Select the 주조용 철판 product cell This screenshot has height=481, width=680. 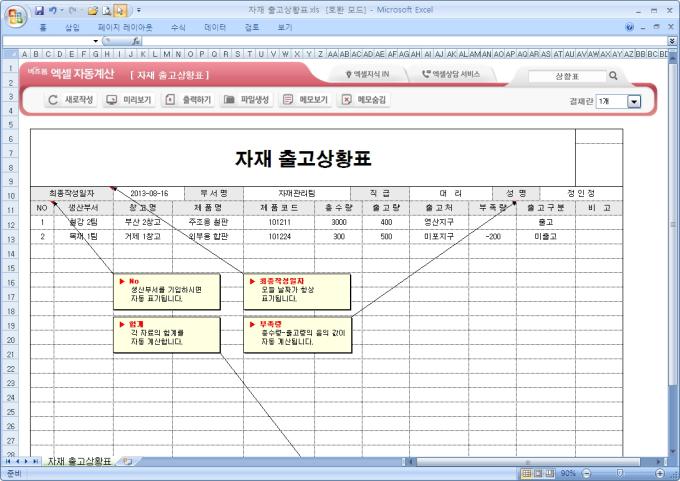208,222
